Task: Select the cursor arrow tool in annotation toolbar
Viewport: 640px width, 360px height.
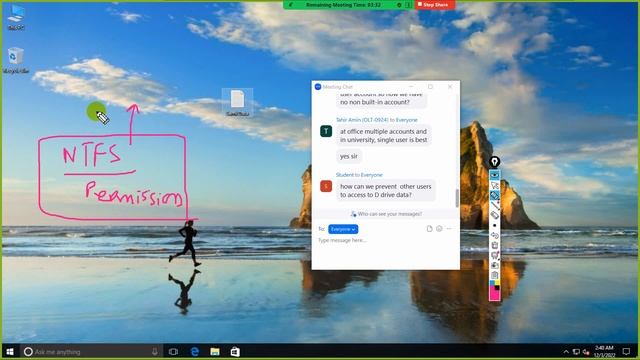Action: click(x=494, y=186)
